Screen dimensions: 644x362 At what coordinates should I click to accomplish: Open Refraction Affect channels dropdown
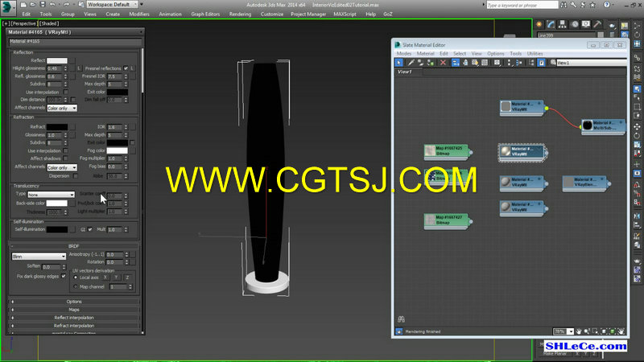62,167
